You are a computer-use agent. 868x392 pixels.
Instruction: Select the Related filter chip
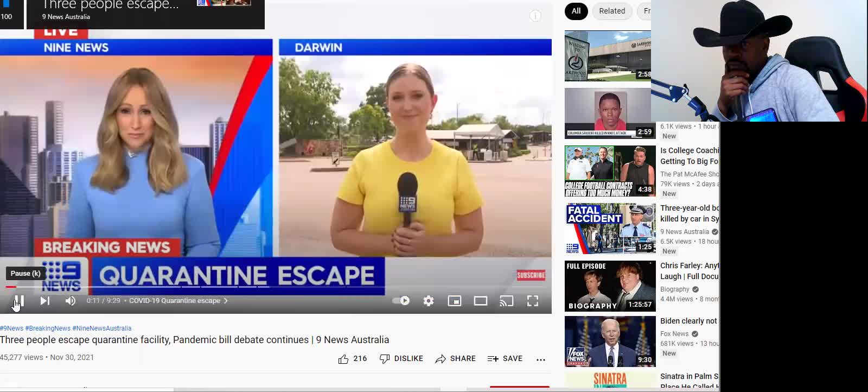[x=612, y=11]
